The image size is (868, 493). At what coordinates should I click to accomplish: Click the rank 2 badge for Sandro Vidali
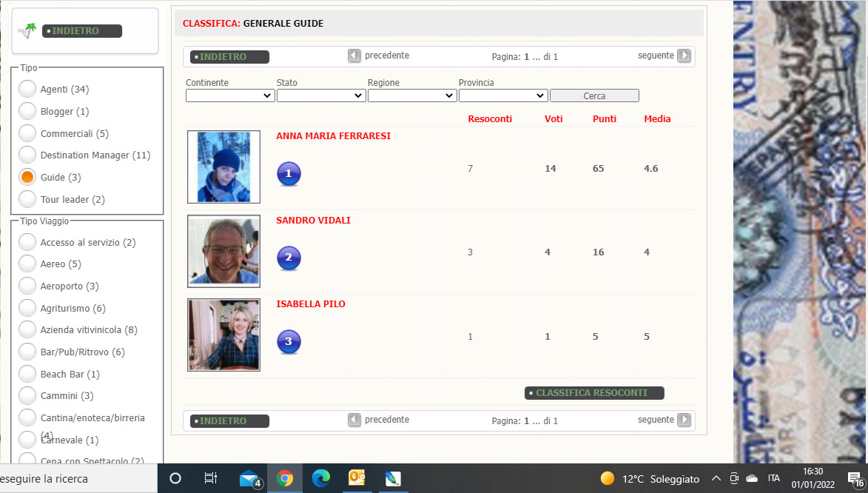click(x=289, y=258)
